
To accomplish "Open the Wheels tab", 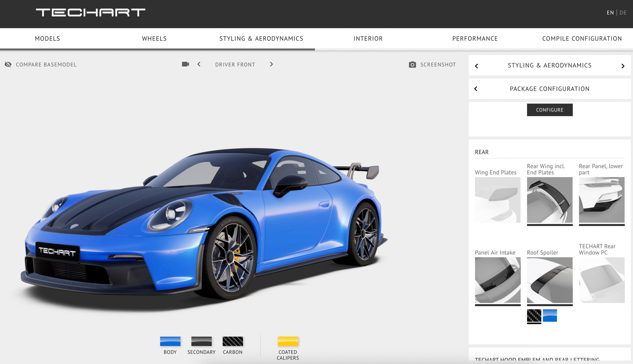I will [154, 39].
